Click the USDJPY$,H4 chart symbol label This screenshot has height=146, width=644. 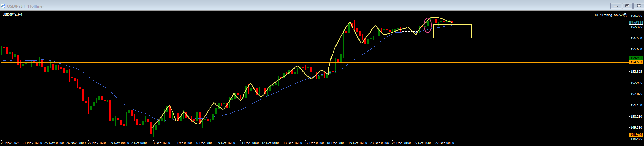tap(13, 15)
